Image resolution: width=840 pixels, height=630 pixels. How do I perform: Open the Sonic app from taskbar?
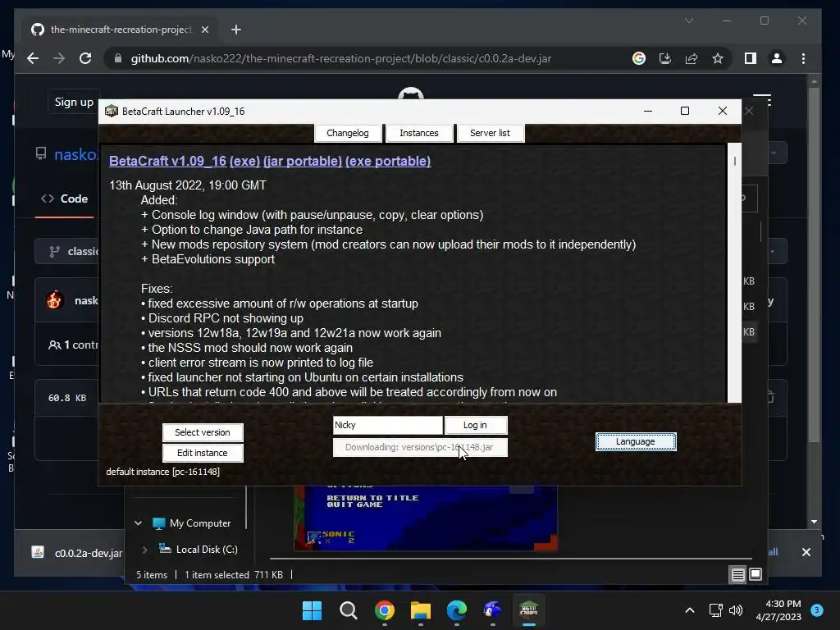[492, 610]
